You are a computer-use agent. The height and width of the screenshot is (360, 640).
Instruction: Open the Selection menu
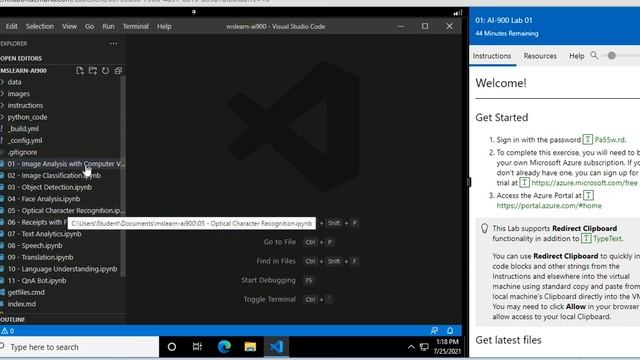coord(40,26)
